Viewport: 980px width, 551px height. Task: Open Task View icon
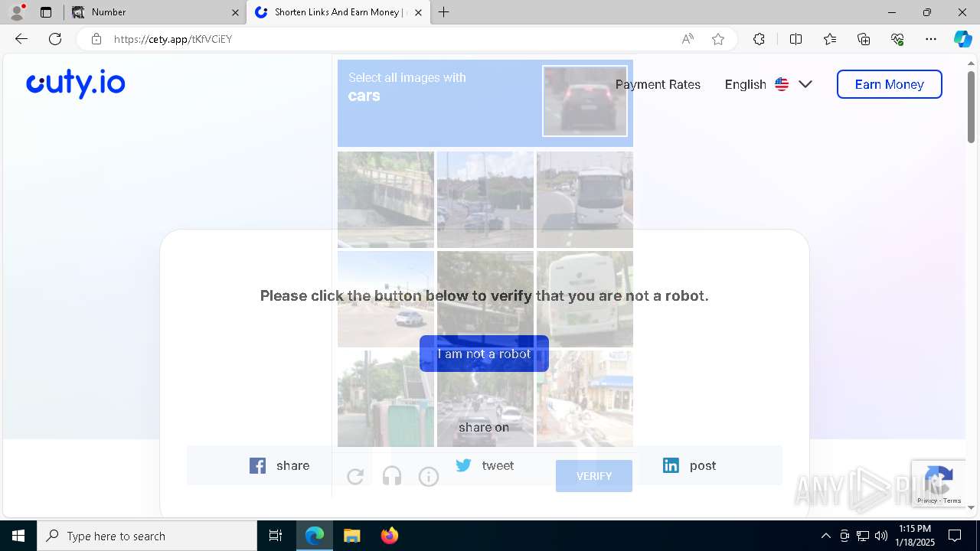276,536
